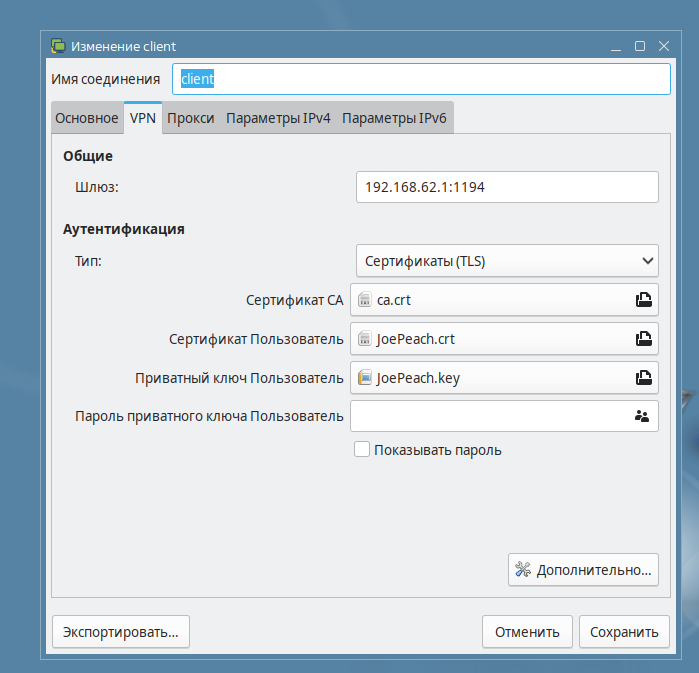
Task: Switch to the Основное tab
Action: coord(87,118)
